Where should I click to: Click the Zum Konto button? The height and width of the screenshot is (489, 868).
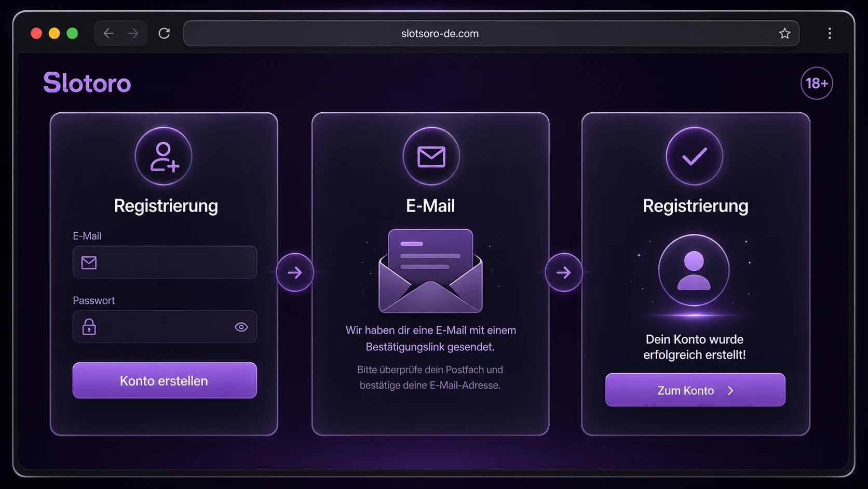coord(695,390)
